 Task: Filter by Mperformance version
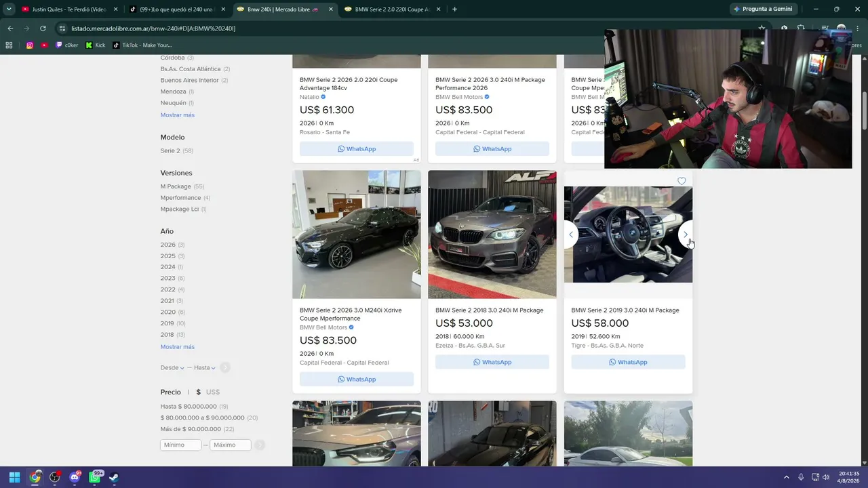pyautogui.click(x=185, y=198)
